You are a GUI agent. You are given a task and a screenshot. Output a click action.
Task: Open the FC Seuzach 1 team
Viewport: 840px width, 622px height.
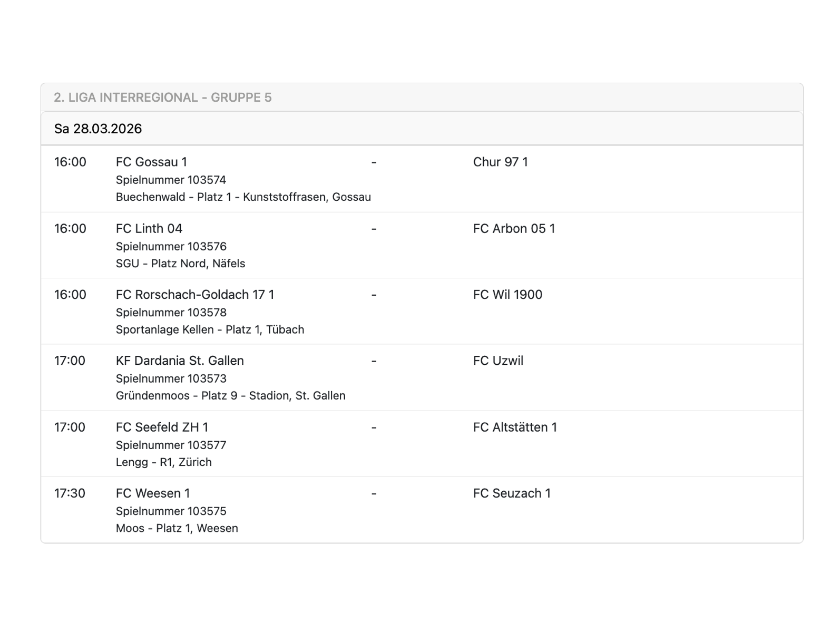[512, 493]
